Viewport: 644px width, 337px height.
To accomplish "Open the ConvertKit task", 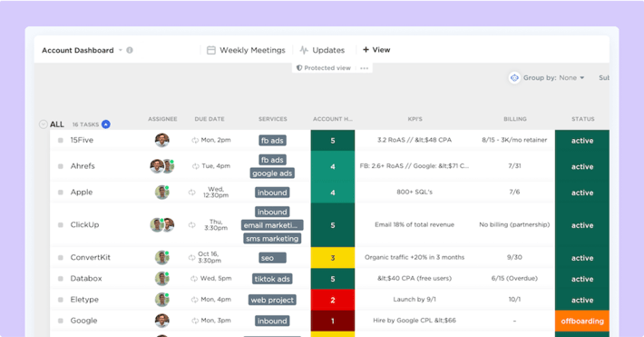I will click(x=91, y=257).
